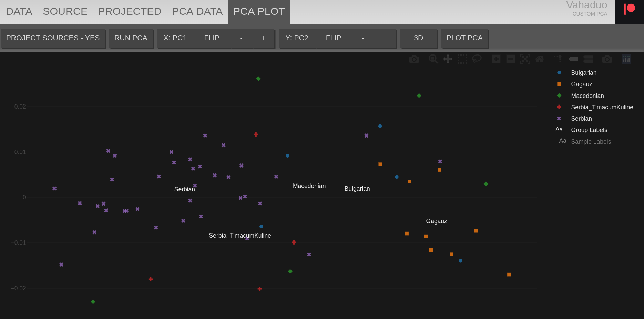Click the Autoscale icon
The width and height of the screenshot is (644, 319).
(x=525, y=59)
